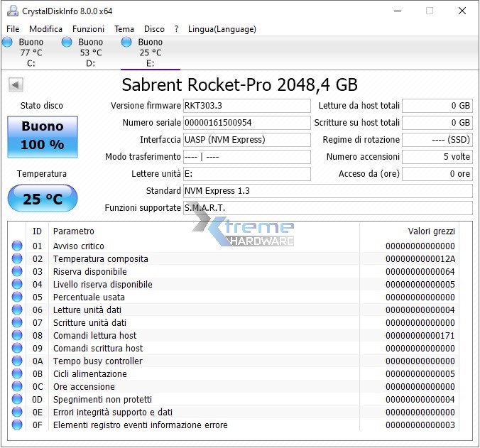Screen dimensions: 480x448
Task: Click the Numero seriale field
Action: (246, 123)
